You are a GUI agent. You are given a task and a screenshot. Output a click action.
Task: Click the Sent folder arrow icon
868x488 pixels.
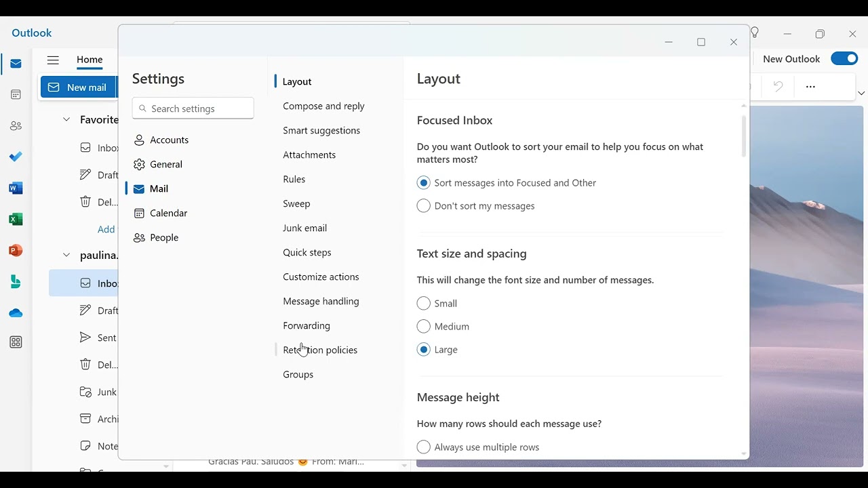click(85, 338)
